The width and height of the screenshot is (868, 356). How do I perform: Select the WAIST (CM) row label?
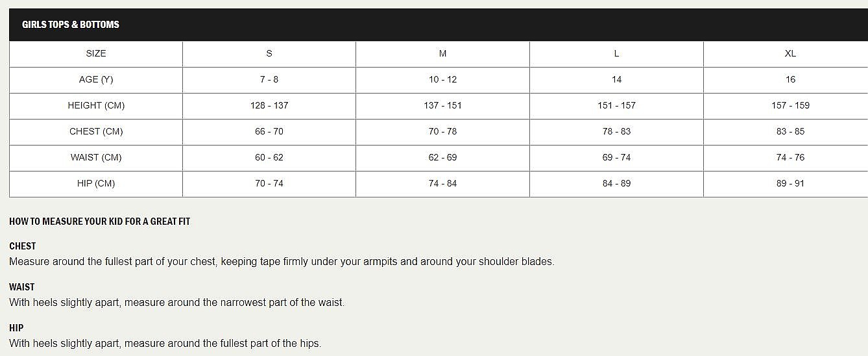point(96,157)
